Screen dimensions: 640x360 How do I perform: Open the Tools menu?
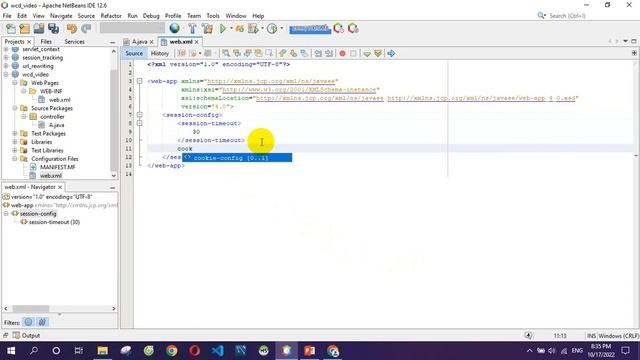213,16
